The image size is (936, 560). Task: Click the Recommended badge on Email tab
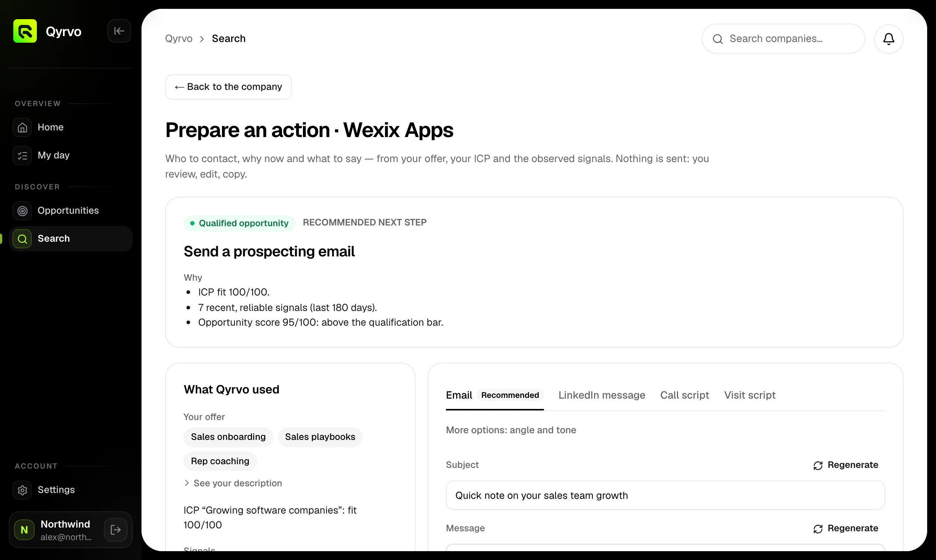click(x=510, y=395)
